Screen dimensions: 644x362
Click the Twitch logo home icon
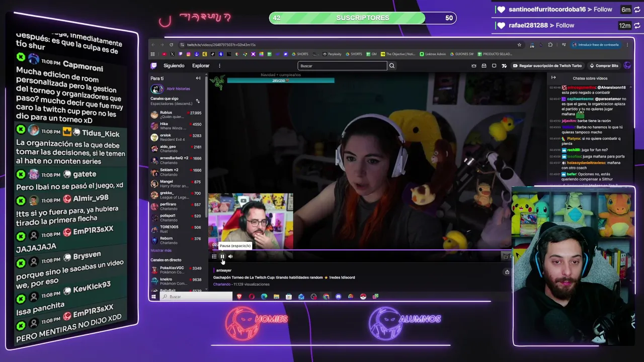(x=153, y=66)
